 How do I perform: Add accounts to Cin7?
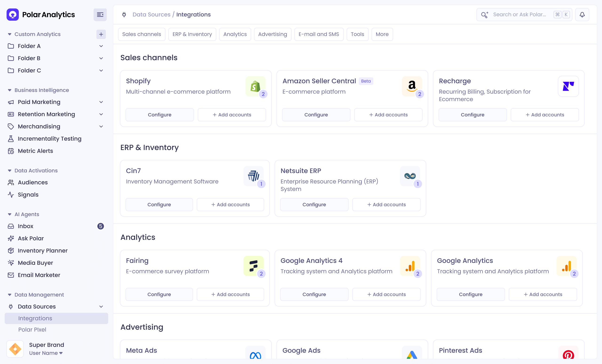pyautogui.click(x=230, y=205)
